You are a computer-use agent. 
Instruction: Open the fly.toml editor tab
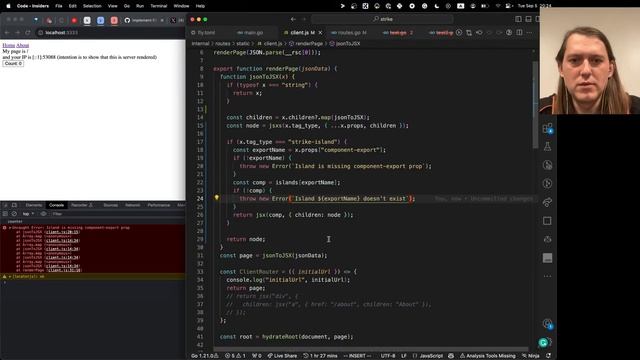click(x=206, y=33)
